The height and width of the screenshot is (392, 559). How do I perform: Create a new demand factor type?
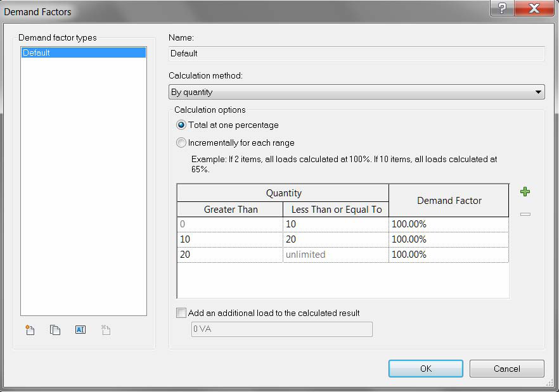tap(30, 330)
